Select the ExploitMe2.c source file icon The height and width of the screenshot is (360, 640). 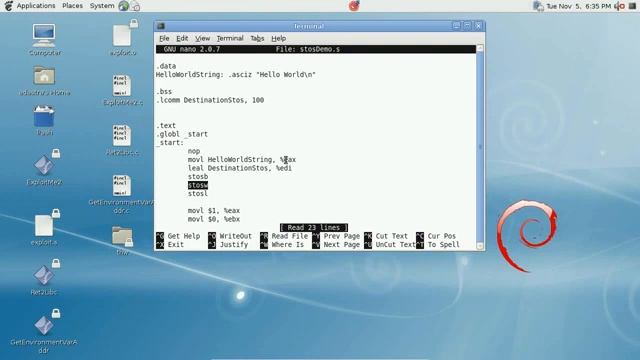[x=122, y=85]
